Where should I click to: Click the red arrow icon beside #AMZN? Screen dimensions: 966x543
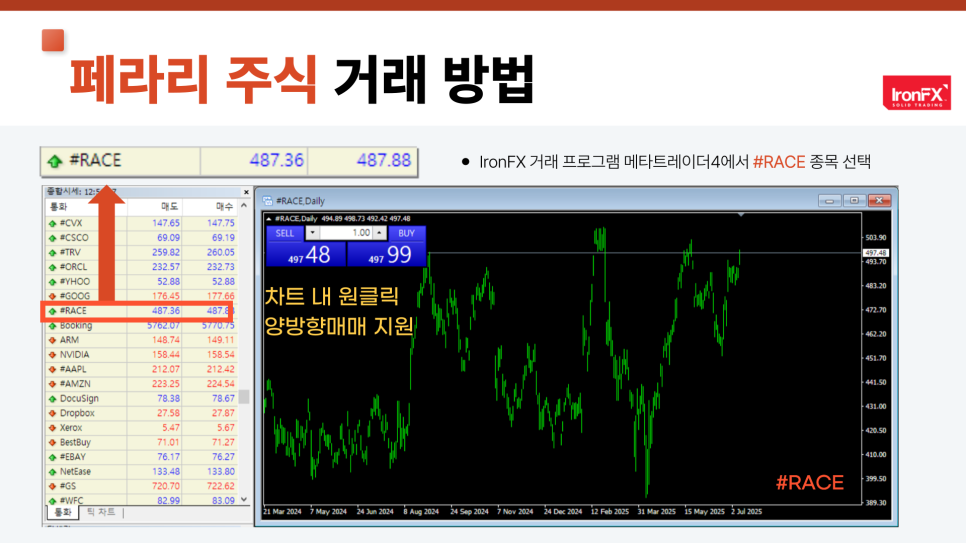tap(52, 384)
